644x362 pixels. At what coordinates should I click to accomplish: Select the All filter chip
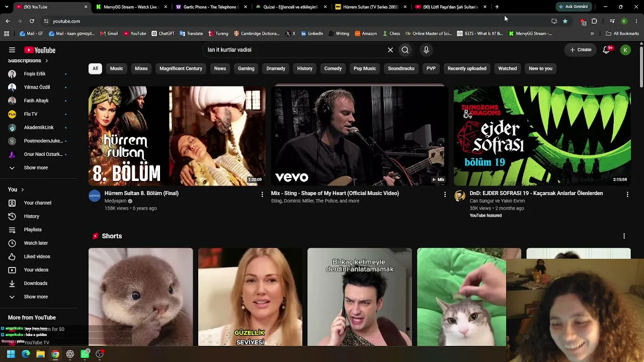click(95, 68)
